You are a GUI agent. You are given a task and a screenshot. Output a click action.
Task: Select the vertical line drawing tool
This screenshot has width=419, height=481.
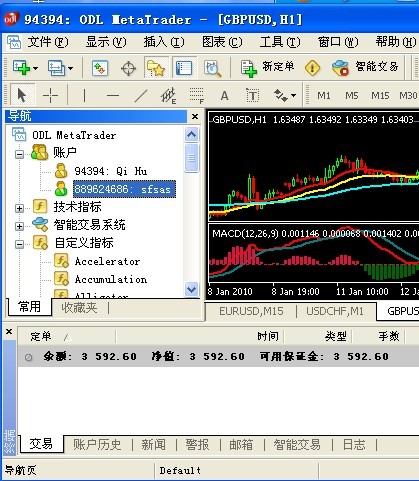[84, 96]
